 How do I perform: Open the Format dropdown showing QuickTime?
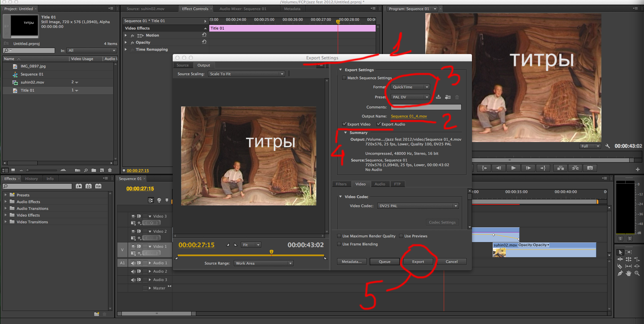click(x=410, y=87)
